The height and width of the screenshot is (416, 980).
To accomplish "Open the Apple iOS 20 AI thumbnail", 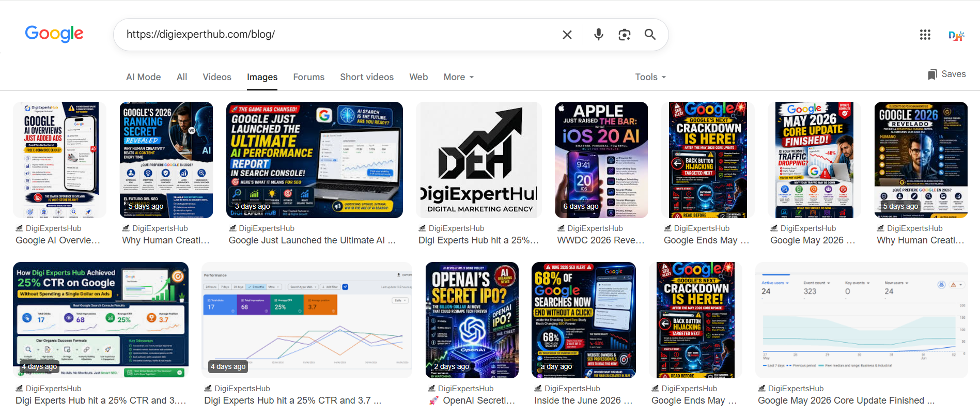I will (601, 160).
